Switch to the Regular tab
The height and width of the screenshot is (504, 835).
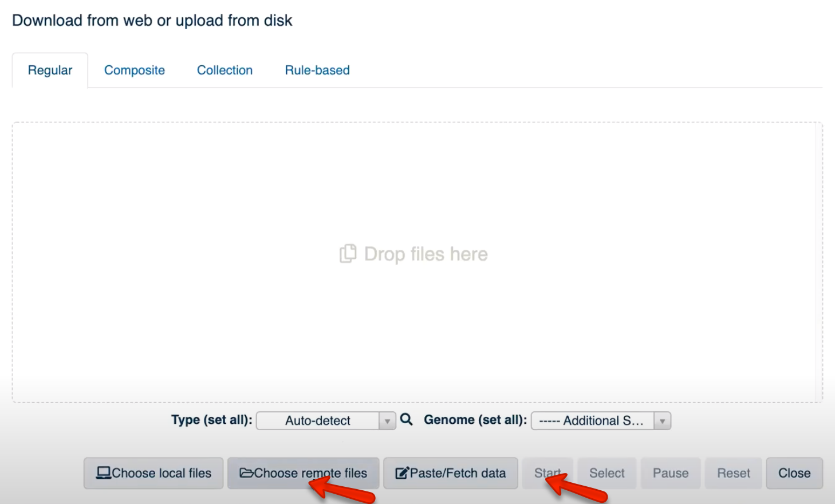(50, 70)
